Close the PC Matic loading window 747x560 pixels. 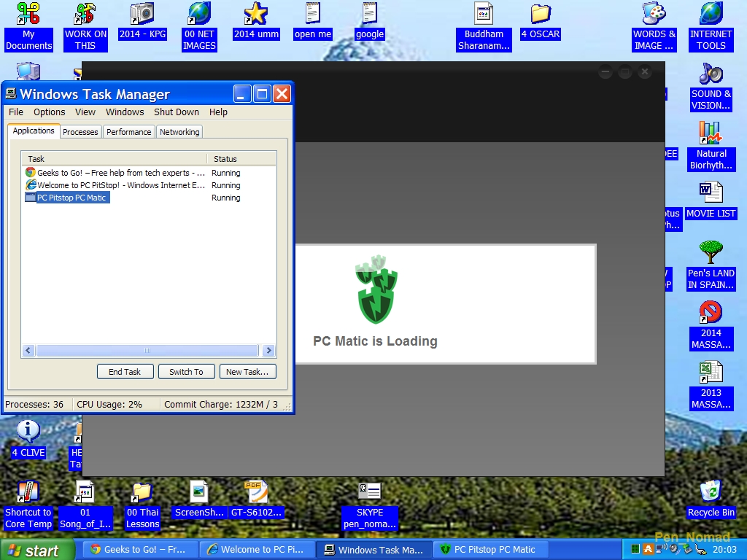(x=645, y=72)
